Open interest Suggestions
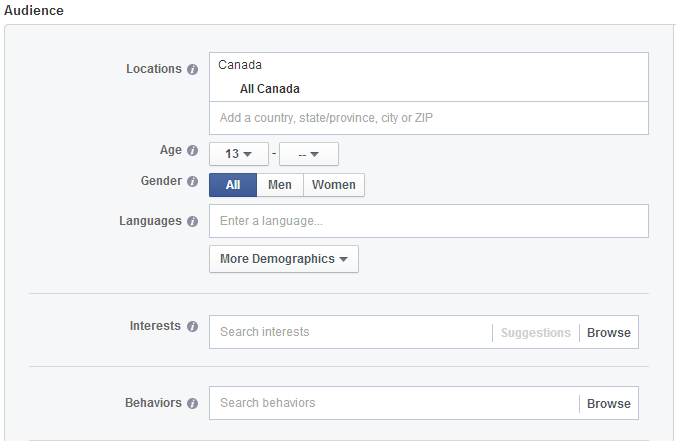Screen dimensions: 676x441 [x=535, y=333]
